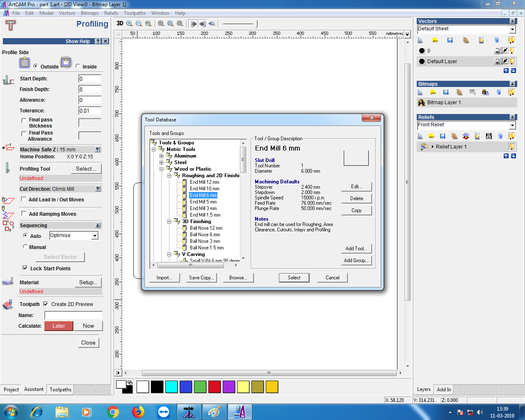Open the Front Relief dropdown
The width and height of the screenshot is (525, 420).
pos(512,125)
